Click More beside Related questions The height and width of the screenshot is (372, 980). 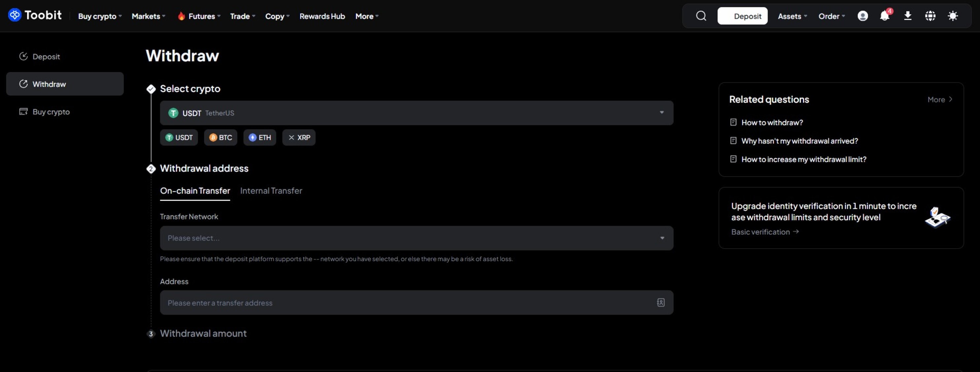tap(939, 99)
